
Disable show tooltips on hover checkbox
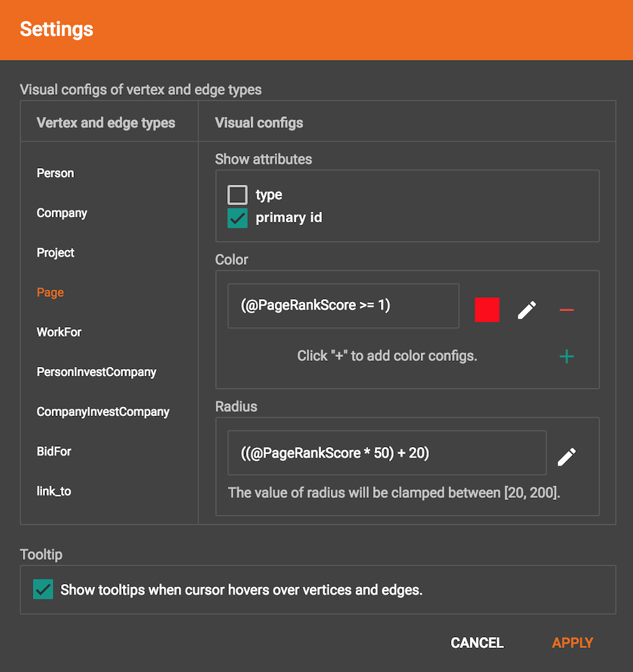pyautogui.click(x=43, y=590)
